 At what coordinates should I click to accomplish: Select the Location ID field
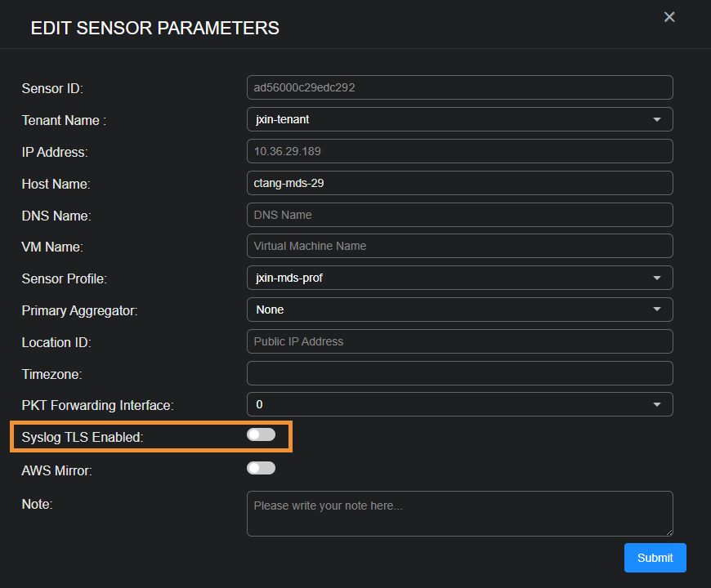tap(459, 341)
